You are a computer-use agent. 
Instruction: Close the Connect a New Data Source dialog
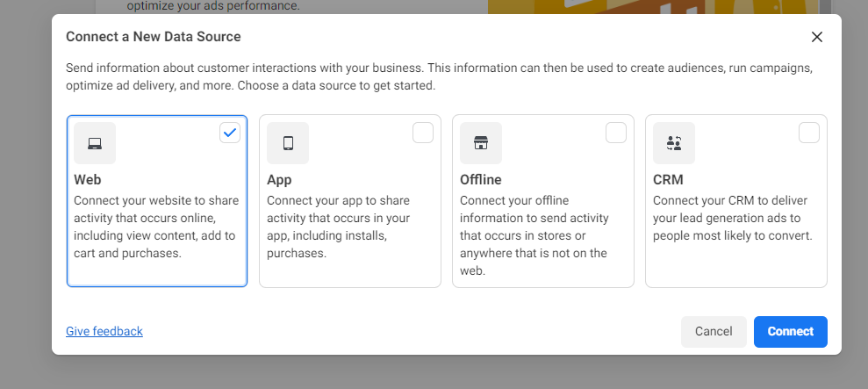(x=817, y=37)
